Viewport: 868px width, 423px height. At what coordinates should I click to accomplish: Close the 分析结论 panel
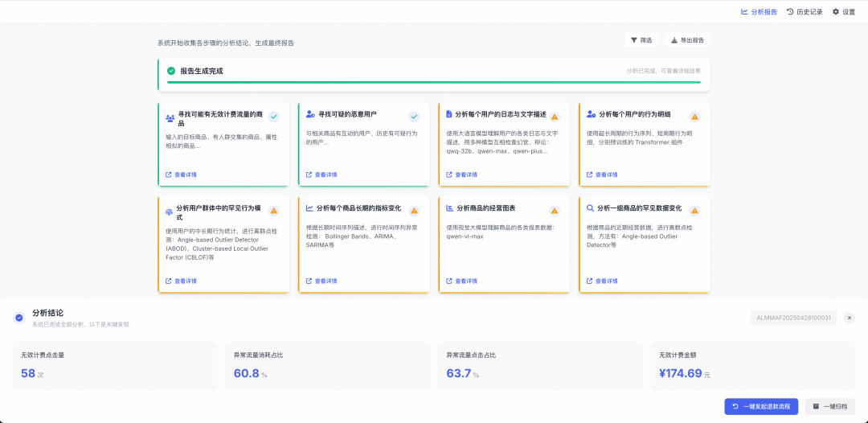coord(850,318)
